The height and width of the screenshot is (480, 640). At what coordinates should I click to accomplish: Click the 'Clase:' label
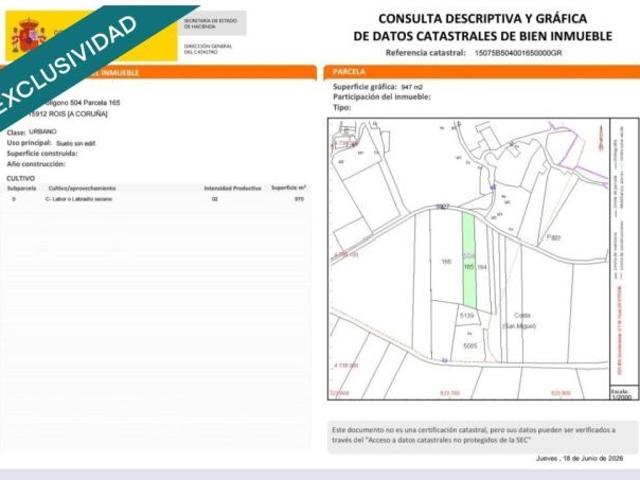[16, 132]
